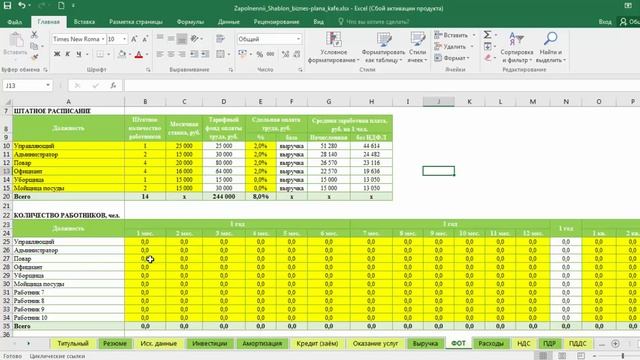Apply red font color A
Screen dimensions: 640x360
tap(138, 54)
